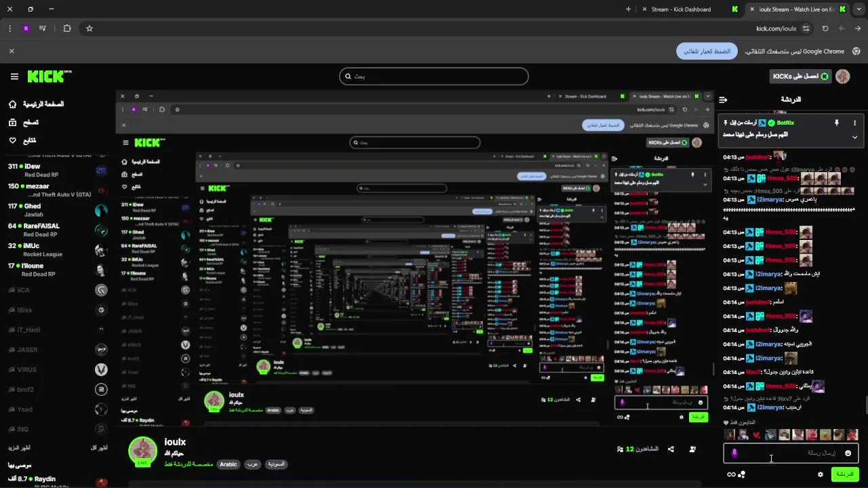The height and width of the screenshot is (488, 868).
Task: Open chat settings gear icon
Action: click(820, 474)
